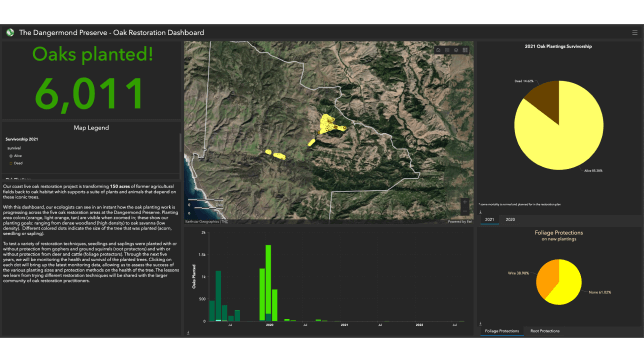Click the 2021 Oak Plantings Survivorship title

pos(558,46)
